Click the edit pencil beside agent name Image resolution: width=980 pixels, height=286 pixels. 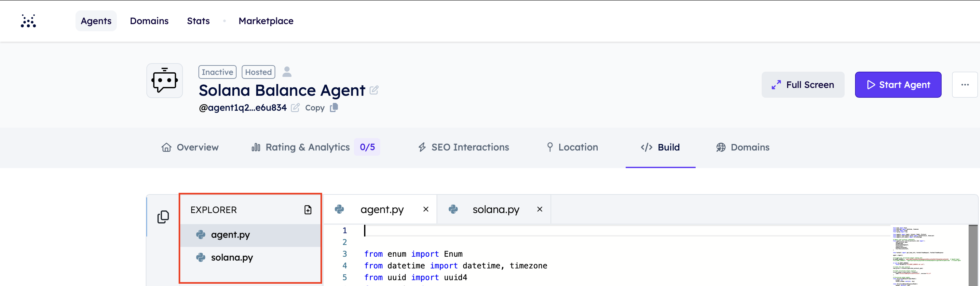pyautogui.click(x=374, y=90)
